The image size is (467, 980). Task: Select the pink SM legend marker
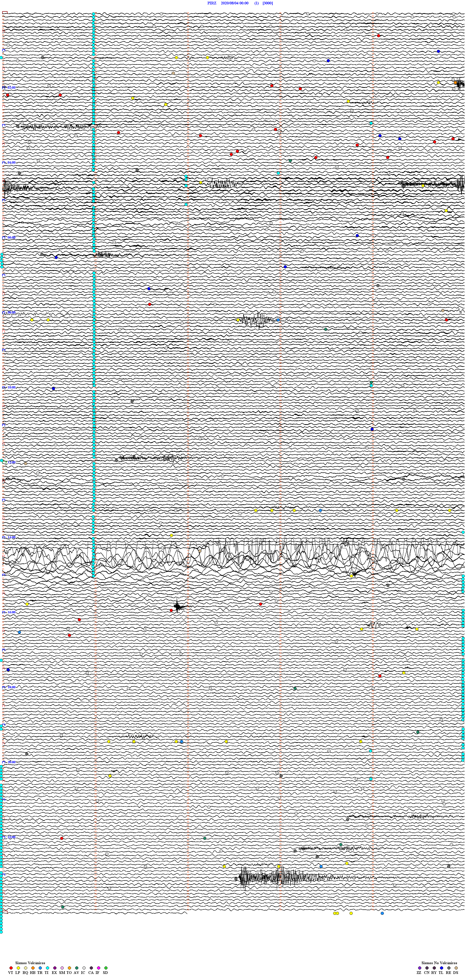[62, 968]
